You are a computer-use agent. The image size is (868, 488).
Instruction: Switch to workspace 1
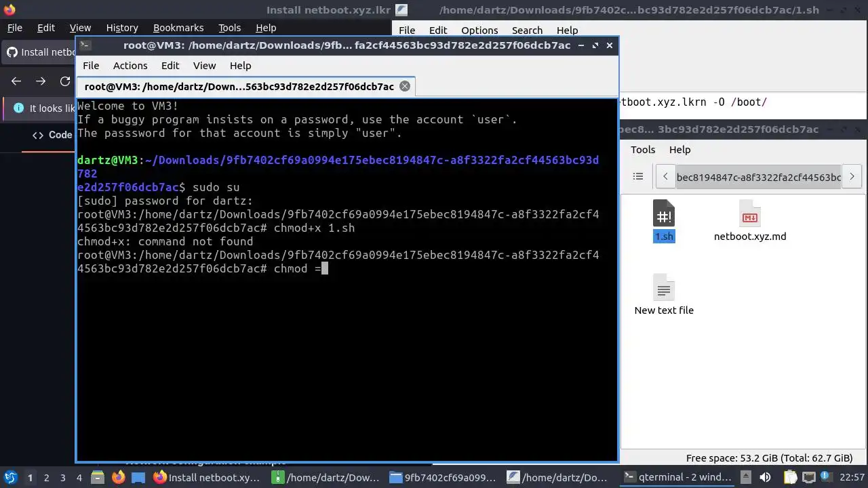[30, 477]
